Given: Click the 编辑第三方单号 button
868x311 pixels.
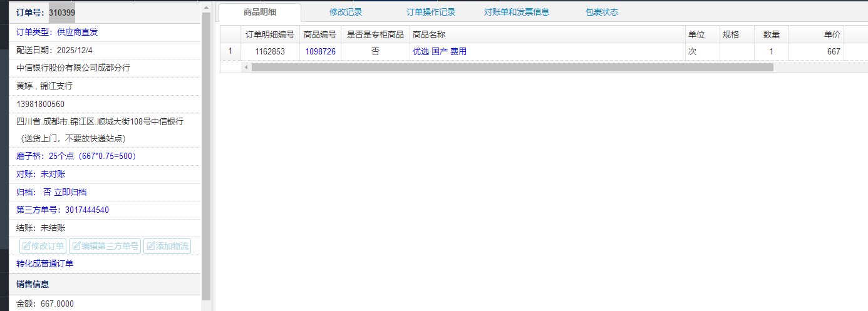Looking at the screenshot, I should [105, 246].
